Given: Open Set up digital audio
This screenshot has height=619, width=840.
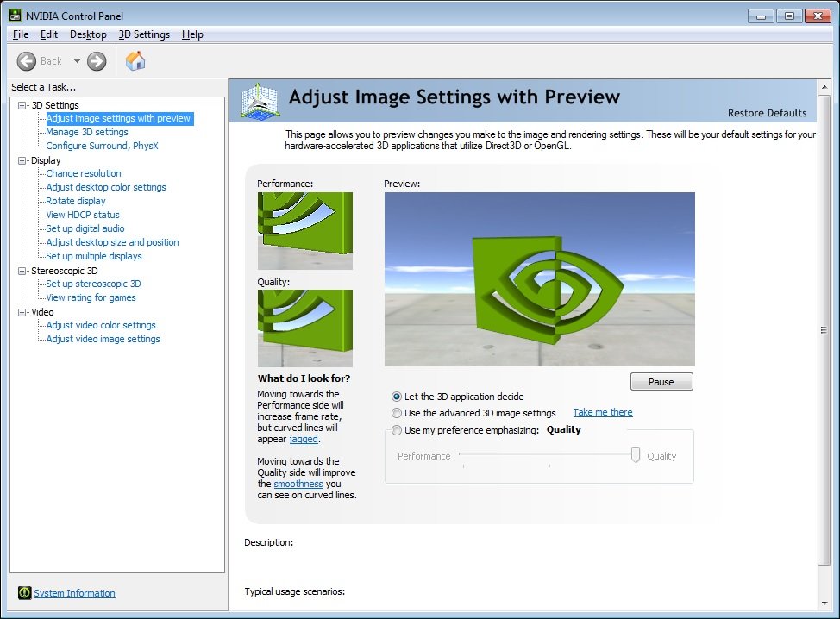Looking at the screenshot, I should coord(85,228).
